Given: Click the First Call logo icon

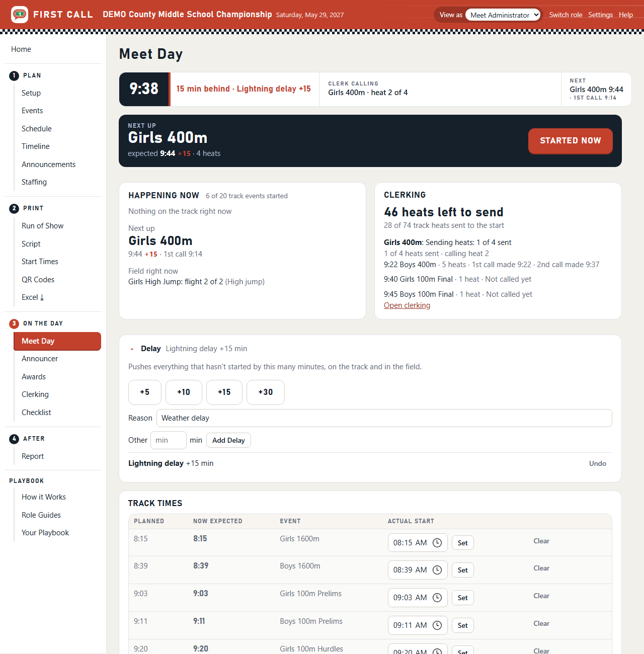Looking at the screenshot, I should pos(20,15).
